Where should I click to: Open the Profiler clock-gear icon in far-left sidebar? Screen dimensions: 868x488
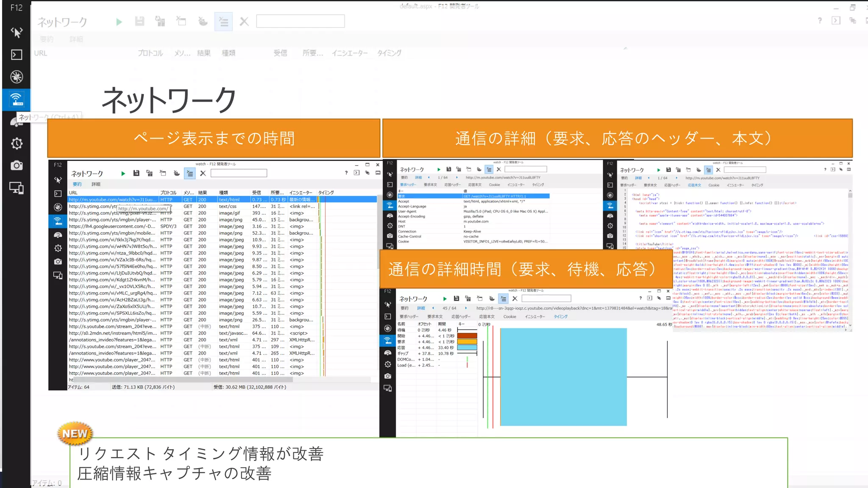17,143
